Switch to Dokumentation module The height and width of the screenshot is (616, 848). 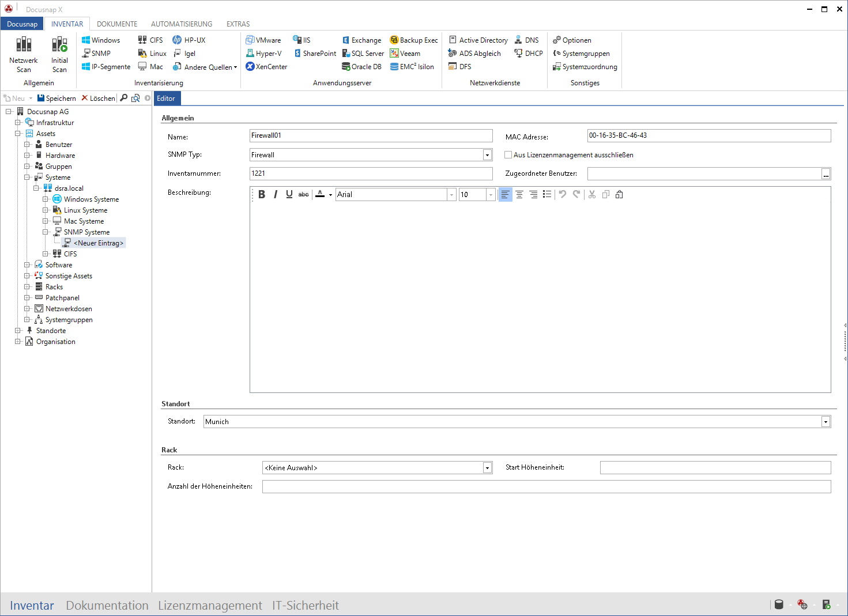point(107,606)
